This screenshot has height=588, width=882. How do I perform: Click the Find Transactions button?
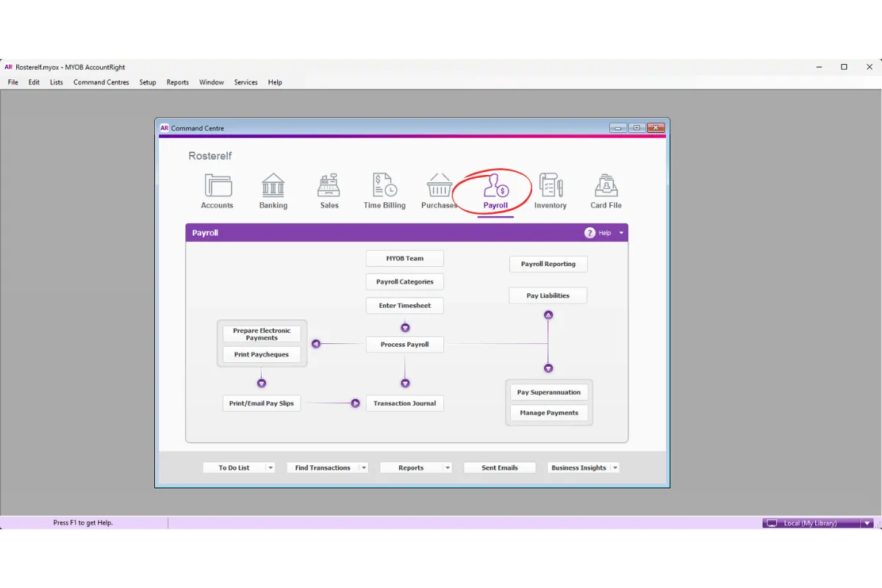click(323, 467)
